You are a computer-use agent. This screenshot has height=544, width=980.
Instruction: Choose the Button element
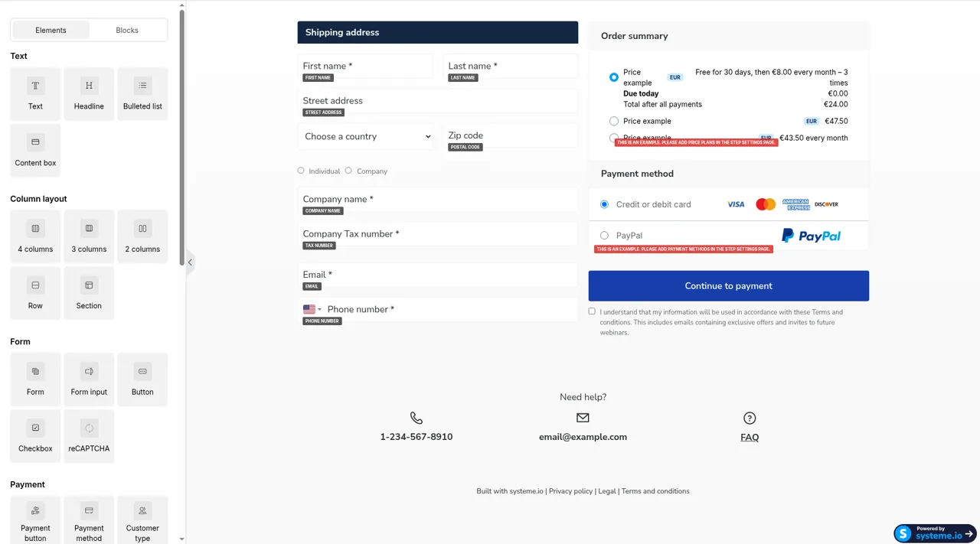(142, 379)
